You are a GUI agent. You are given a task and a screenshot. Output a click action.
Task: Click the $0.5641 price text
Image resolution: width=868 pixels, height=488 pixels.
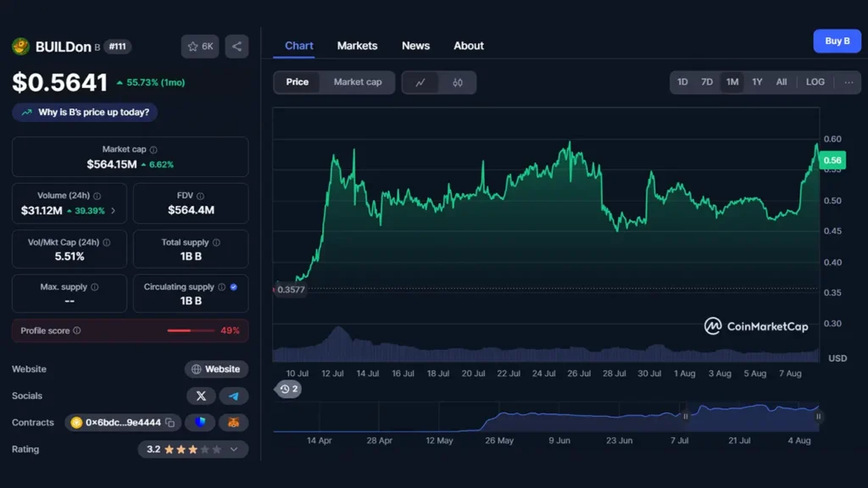(60, 82)
